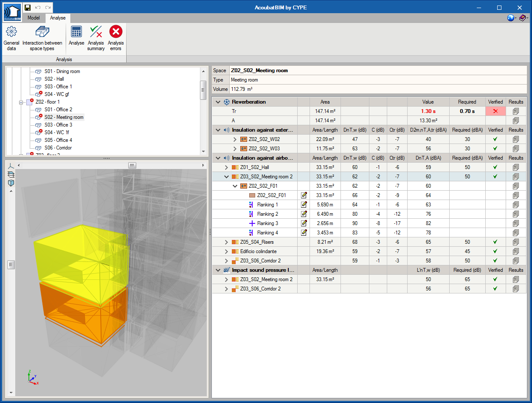This screenshot has width=532, height=403.
Task: Click the Undo arrow
Action: [38, 8]
